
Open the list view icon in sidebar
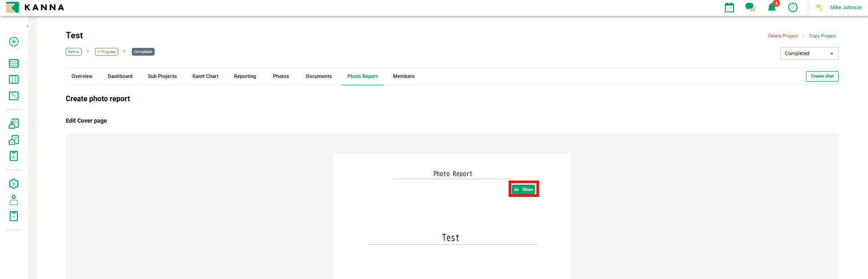point(14,63)
